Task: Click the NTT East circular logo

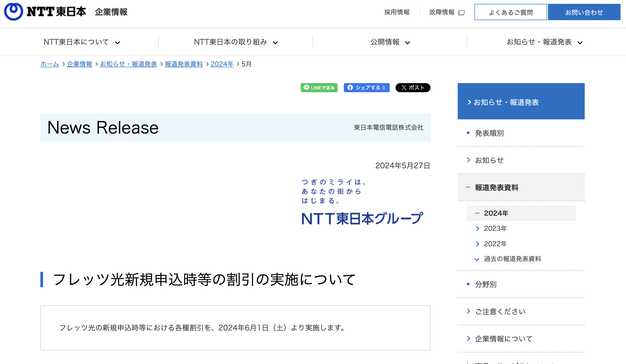Action: tap(13, 12)
